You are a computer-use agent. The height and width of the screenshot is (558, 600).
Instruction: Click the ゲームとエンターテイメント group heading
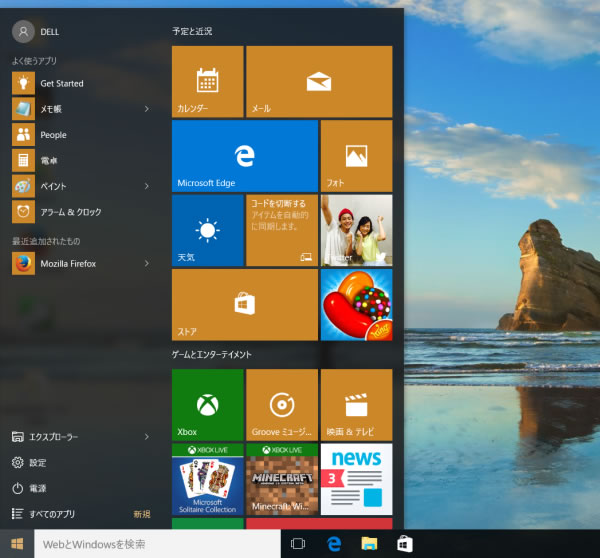[x=212, y=354]
